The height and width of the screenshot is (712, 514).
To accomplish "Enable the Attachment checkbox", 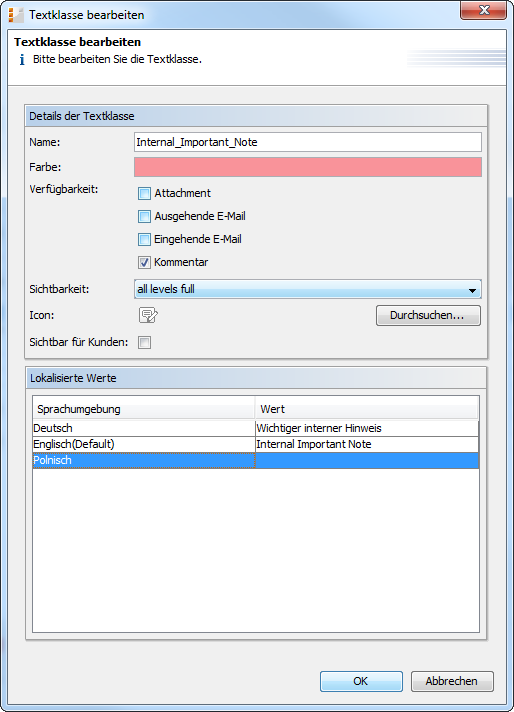I will pos(144,193).
